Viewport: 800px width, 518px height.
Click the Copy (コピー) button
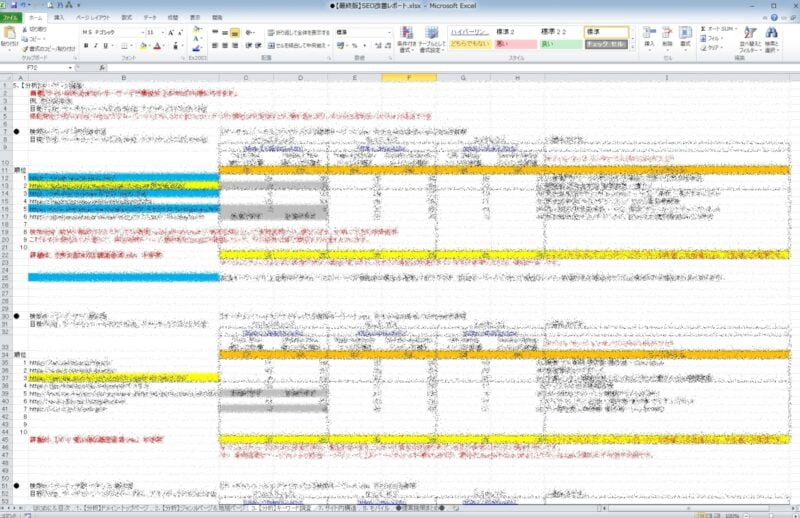click(33, 39)
